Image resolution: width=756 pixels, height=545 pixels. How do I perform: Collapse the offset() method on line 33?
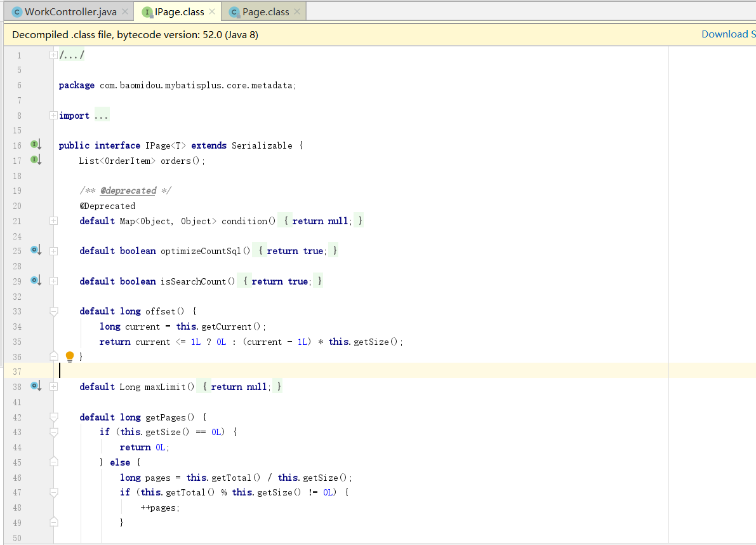(x=53, y=312)
